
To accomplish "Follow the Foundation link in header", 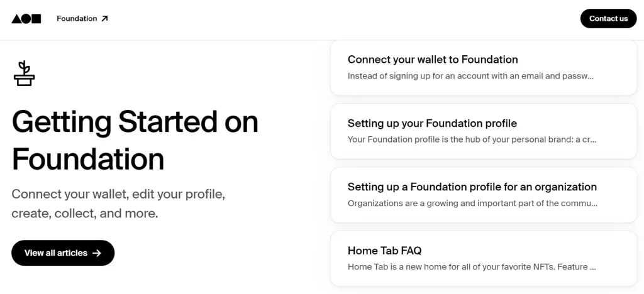I will coord(77,19).
